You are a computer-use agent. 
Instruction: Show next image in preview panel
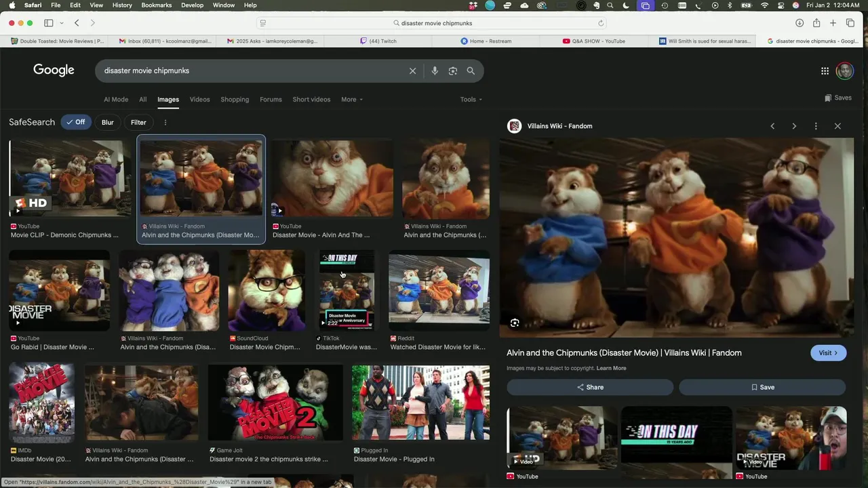click(x=794, y=126)
